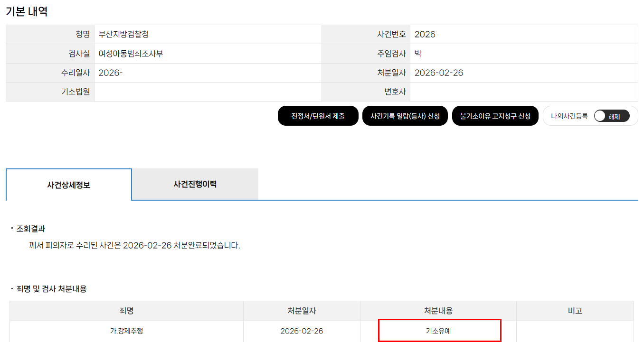Click the 변호사 field label
Viewport: 644px width, 342px height.
[395, 92]
